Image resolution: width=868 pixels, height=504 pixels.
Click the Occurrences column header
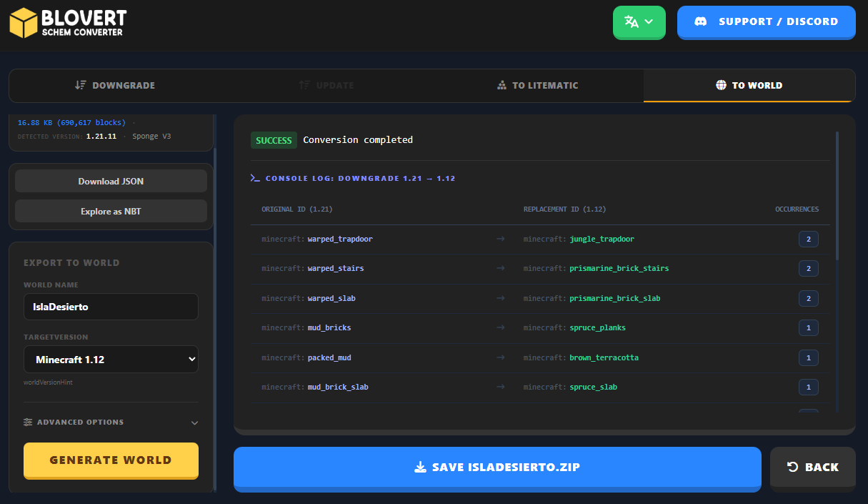pyautogui.click(x=797, y=209)
